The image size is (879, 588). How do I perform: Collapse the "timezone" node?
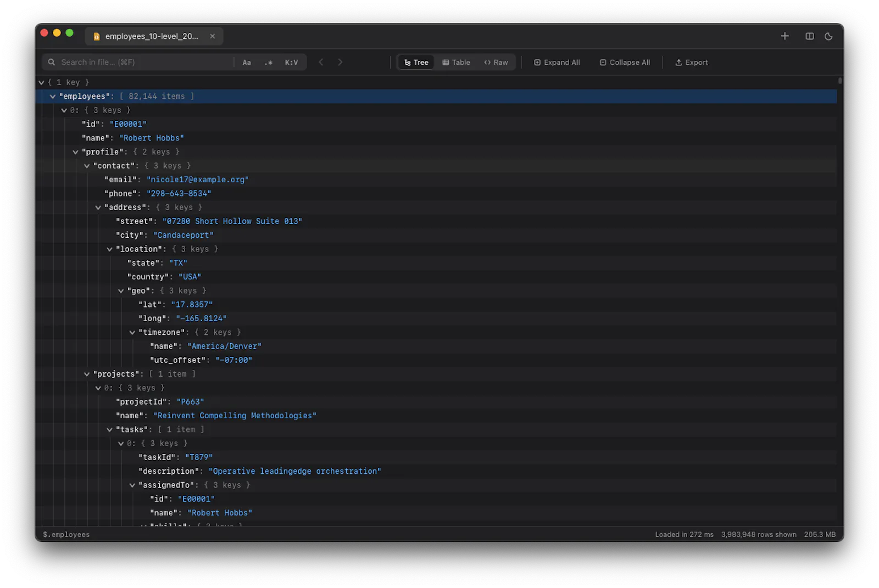pos(132,333)
